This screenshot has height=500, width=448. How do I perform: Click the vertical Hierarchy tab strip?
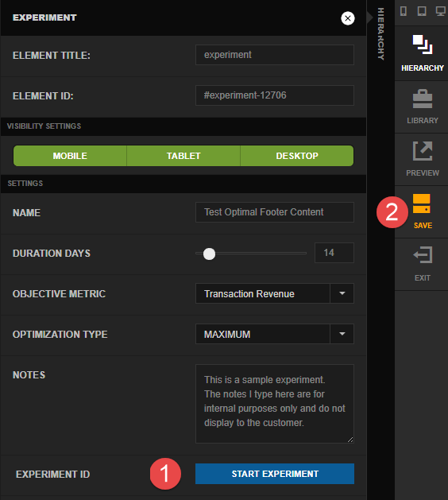click(380, 34)
